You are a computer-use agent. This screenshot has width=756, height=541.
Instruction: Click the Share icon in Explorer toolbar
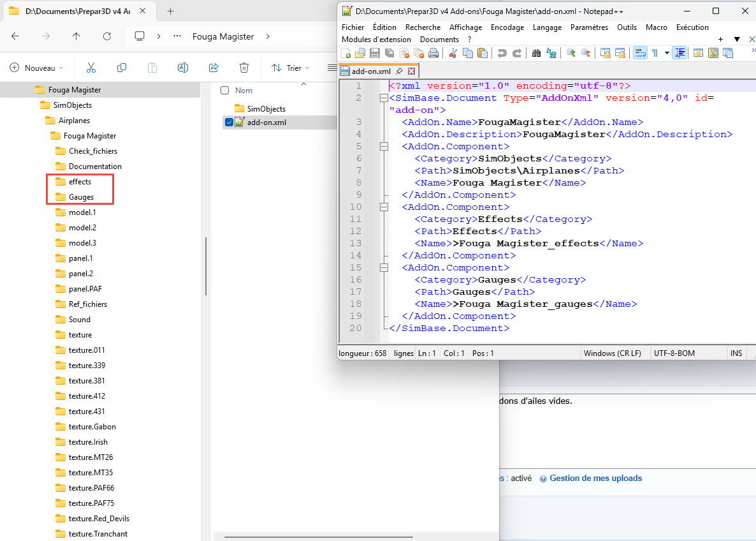(x=214, y=68)
